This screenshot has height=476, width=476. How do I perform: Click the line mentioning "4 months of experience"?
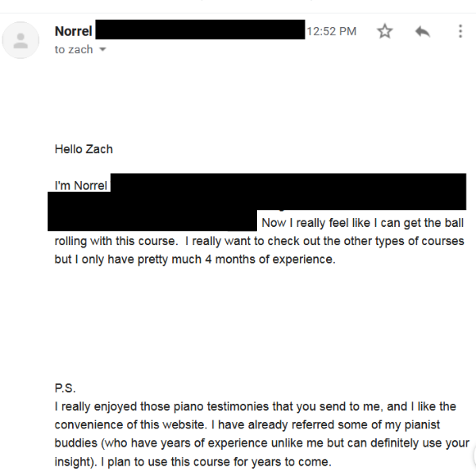click(194, 259)
